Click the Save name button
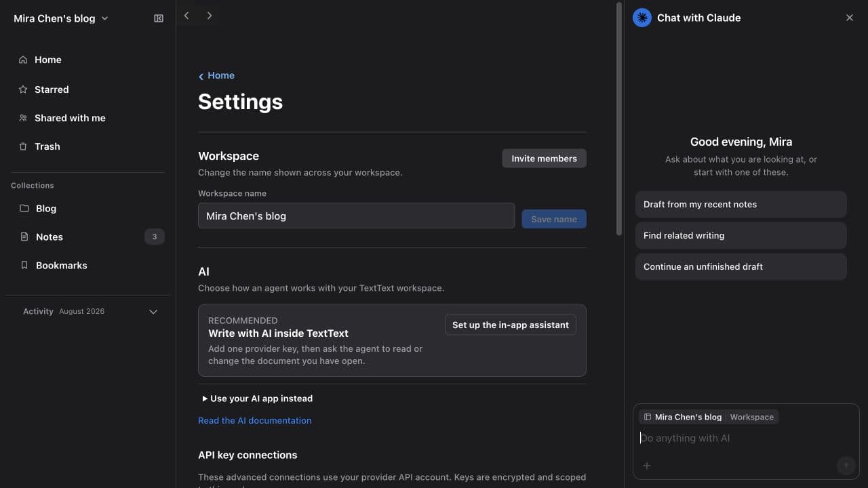 click(x=554, y=219)
